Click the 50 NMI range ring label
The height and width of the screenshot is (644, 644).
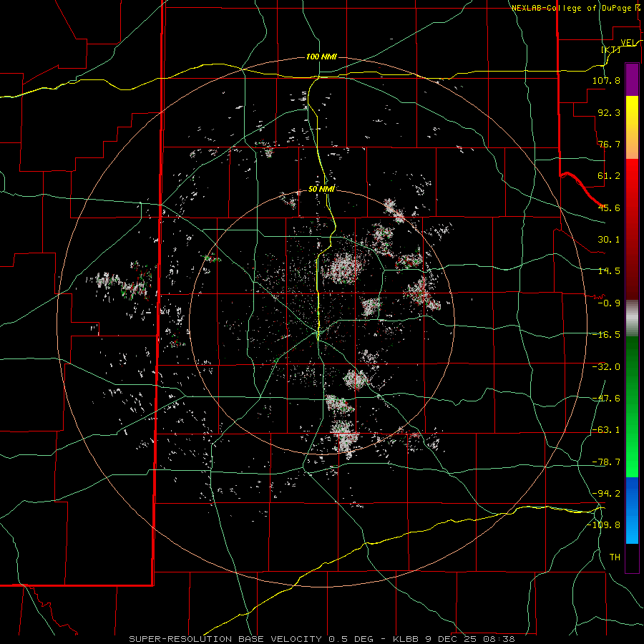pyautogui.click(x=321, y=189)
